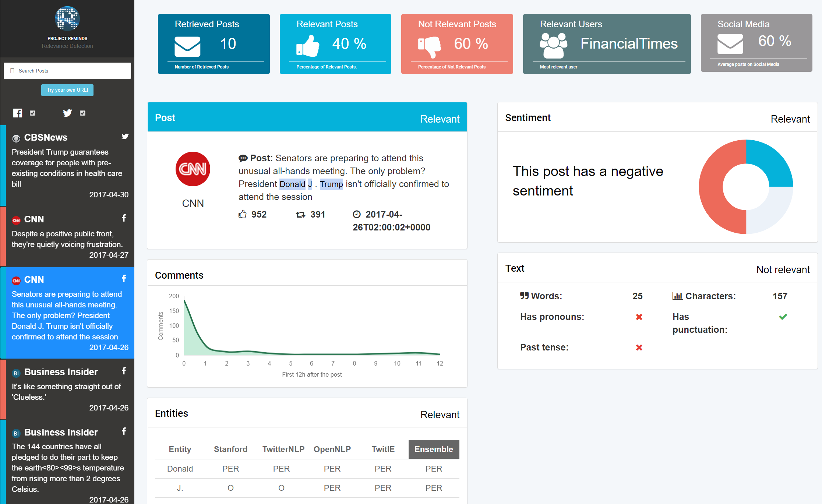Click CNN avatar on selected Senators post
Viewport: 822px width, 504px height.
tap(16, 281)
